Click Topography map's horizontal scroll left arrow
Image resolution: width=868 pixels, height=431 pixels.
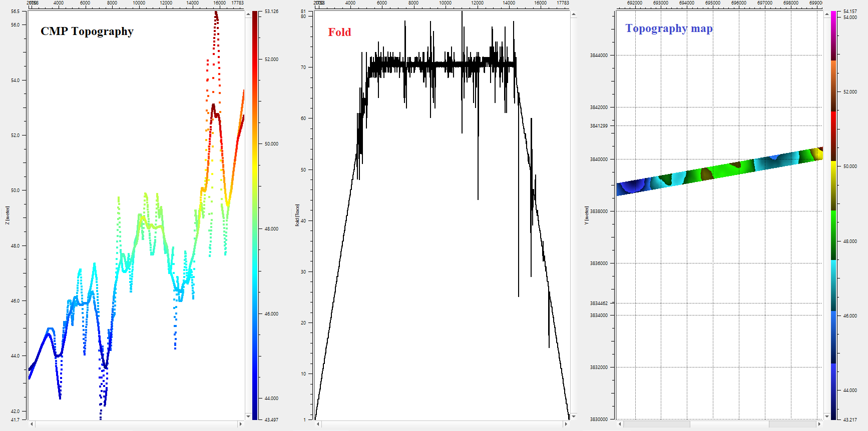(620, 424)
